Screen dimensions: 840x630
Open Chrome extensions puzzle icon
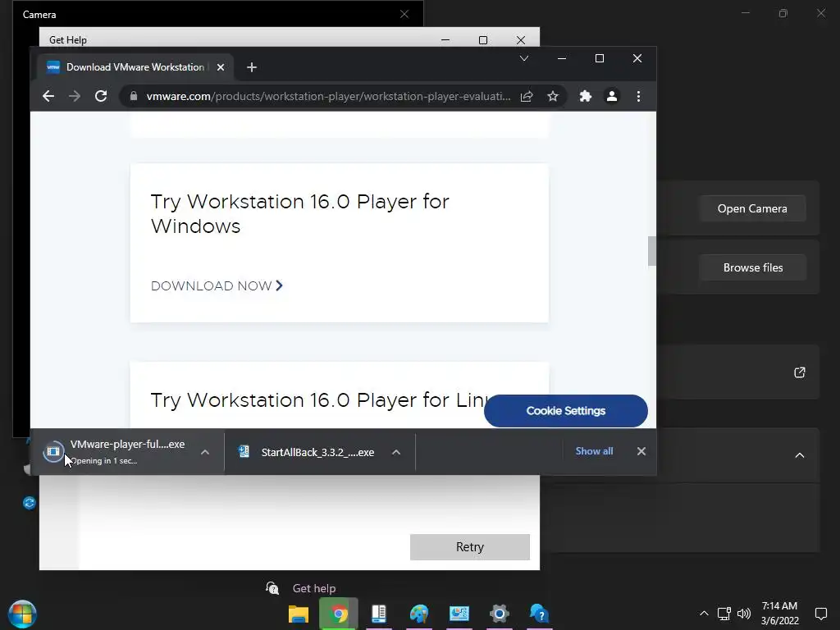pos(586,97)
